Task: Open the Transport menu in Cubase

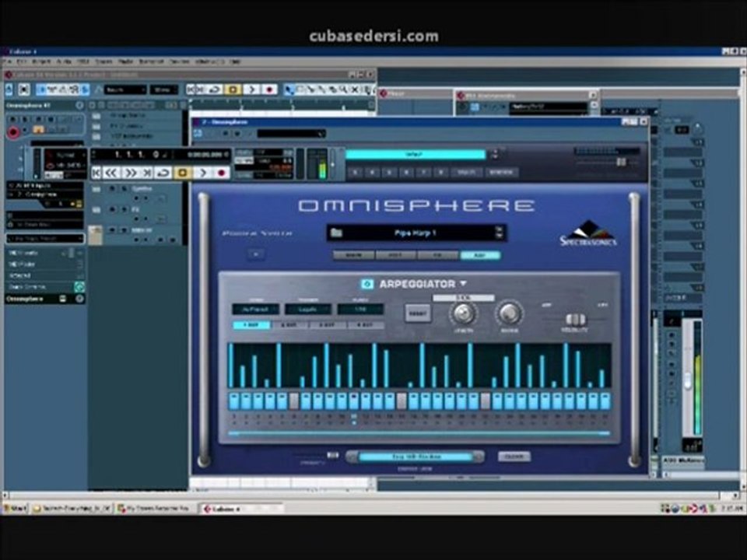Action: [150, 62]
